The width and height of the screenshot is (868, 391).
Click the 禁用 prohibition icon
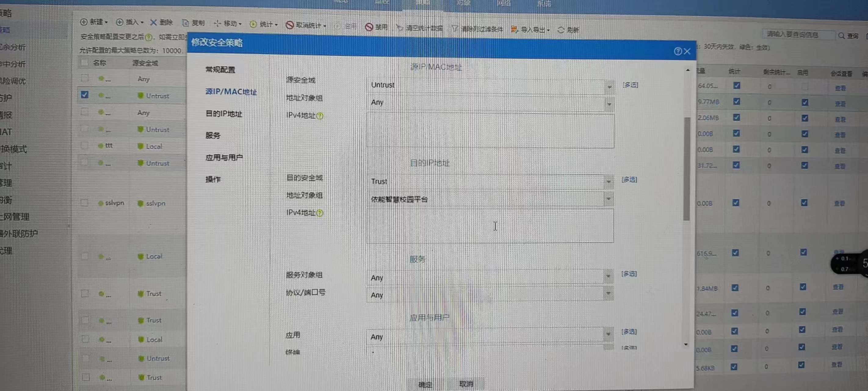click(x=369, y=27)
